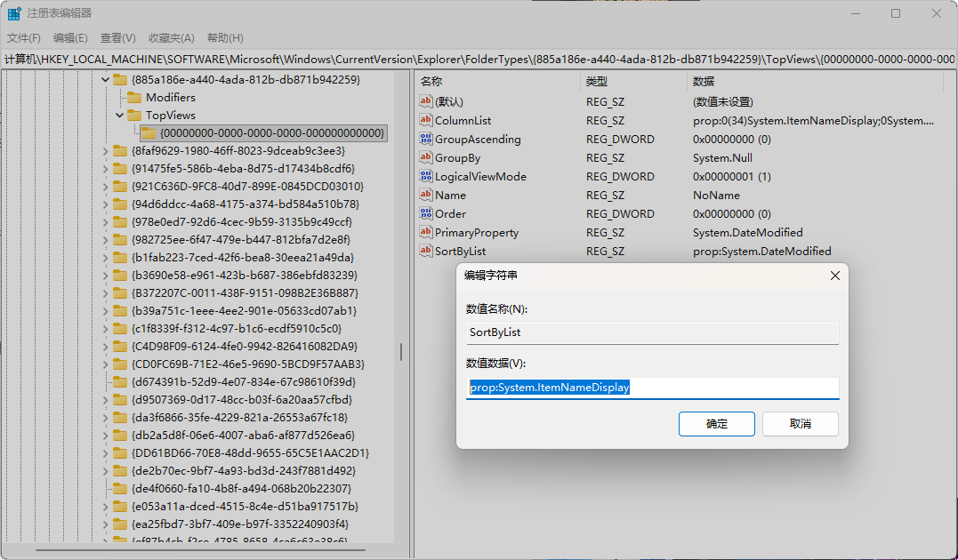The height and width of the screenshot is (560, 958).
Task: Click the tree pane horizontal scrollbar
Action: coord(200,550)
